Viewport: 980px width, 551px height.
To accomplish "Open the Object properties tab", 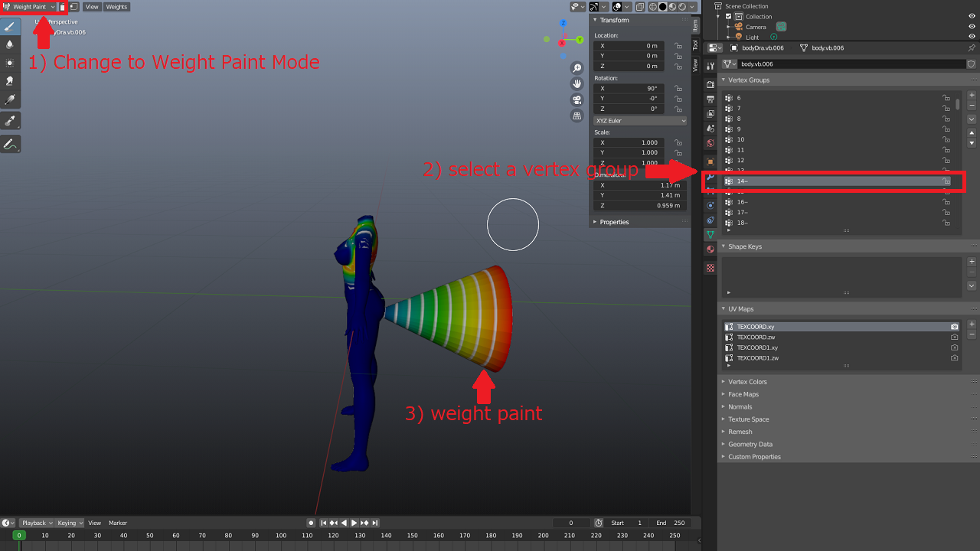I will point(710,161).
